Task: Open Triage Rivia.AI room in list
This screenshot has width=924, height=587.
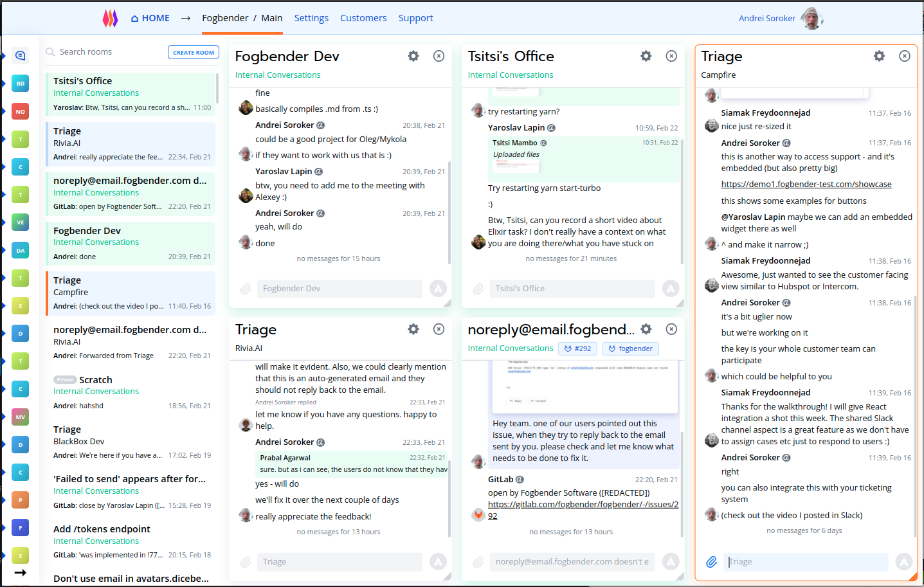Action: click(x=131, y=144)
